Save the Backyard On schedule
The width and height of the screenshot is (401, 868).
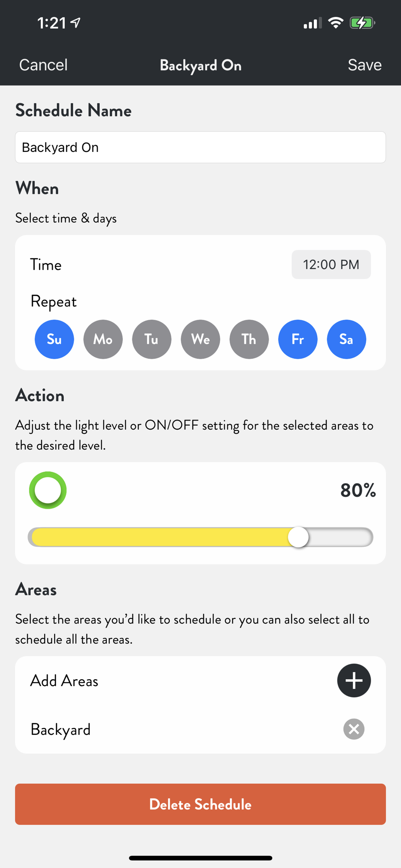[x=365, y=65]
